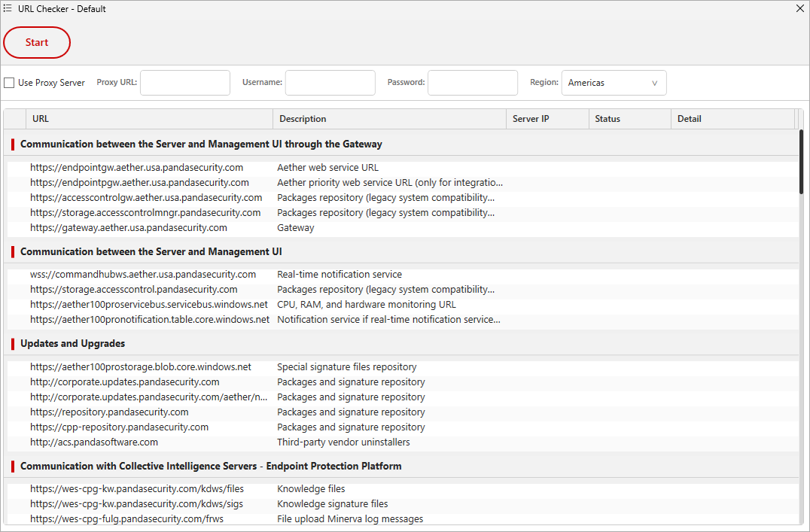
Task: Select row https://wes-cpg-kw.pandasecurity.com/kdws/sigs
Action: pos(403,503)
